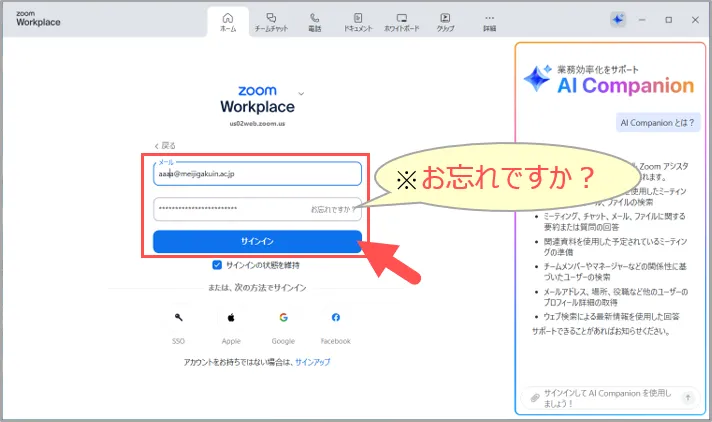Viewport: 712px width, 422px height.
Task: Click the send arrow icon in AI Companion
Action: pos(688,397)
